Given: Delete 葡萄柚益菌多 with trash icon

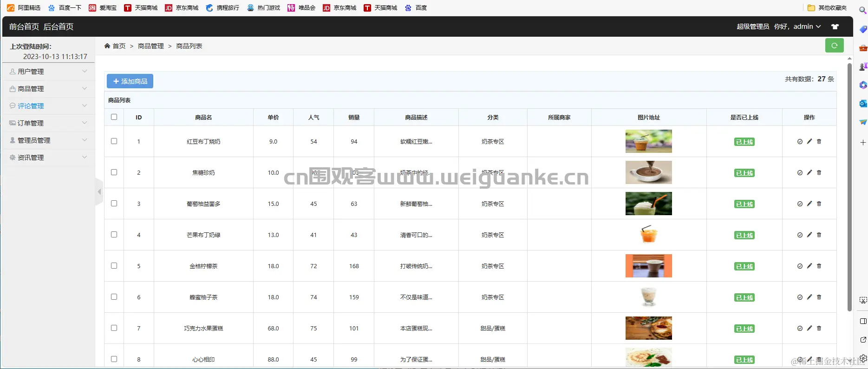Looking at the screenshot, I should coord(819,204).
